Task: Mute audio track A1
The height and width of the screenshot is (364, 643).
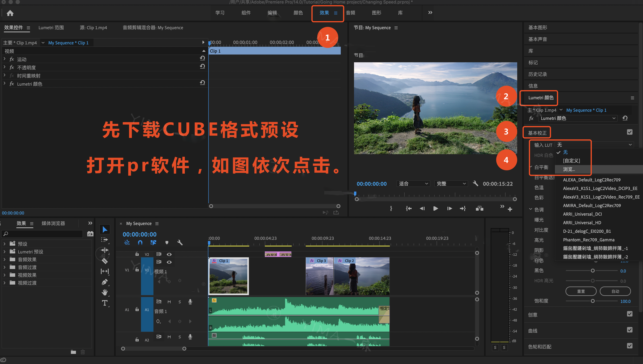Action: (x=169, y=302)
